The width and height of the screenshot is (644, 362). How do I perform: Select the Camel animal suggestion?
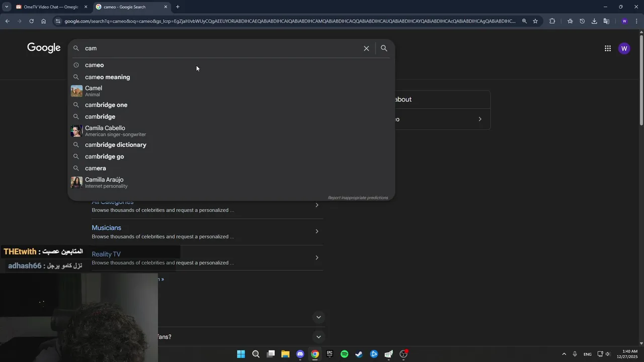[x=231, y=91]
